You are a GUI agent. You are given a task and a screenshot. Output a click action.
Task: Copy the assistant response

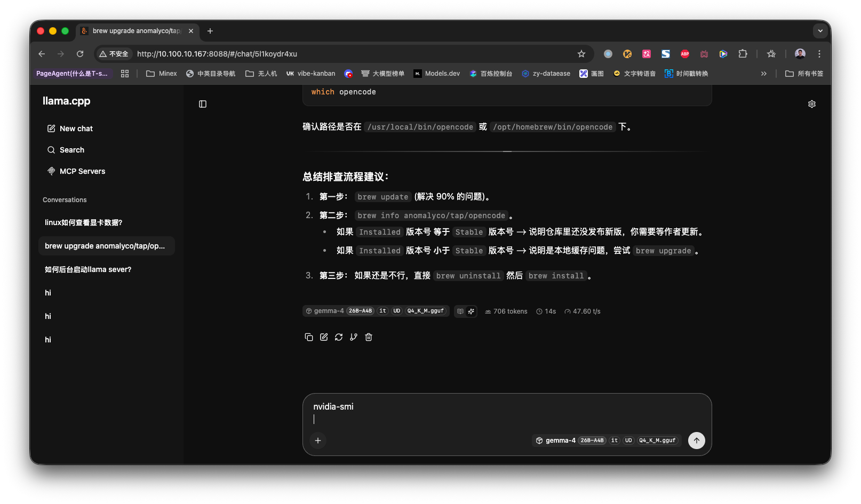coord(308,337)
